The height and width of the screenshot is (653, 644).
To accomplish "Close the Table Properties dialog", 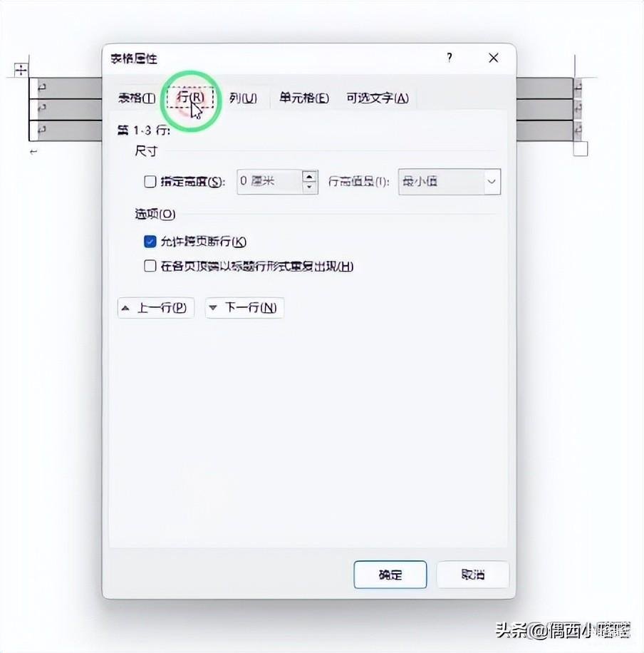I will 494,58.
